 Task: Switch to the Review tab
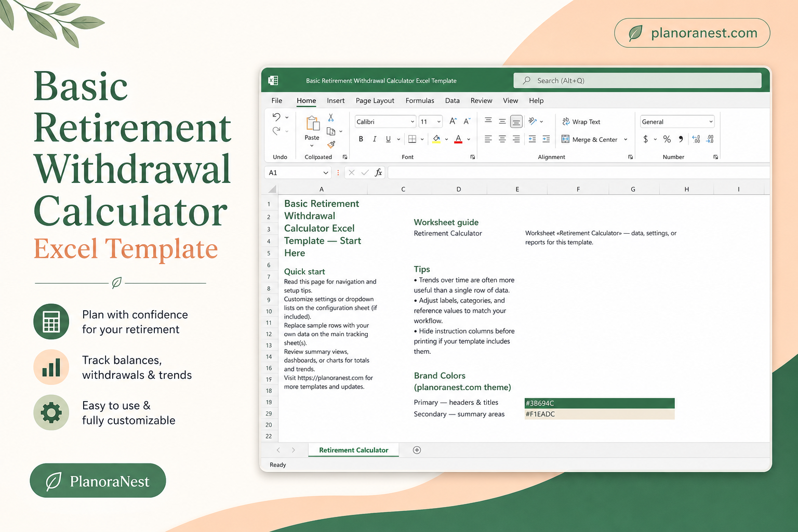click(482, 101)
